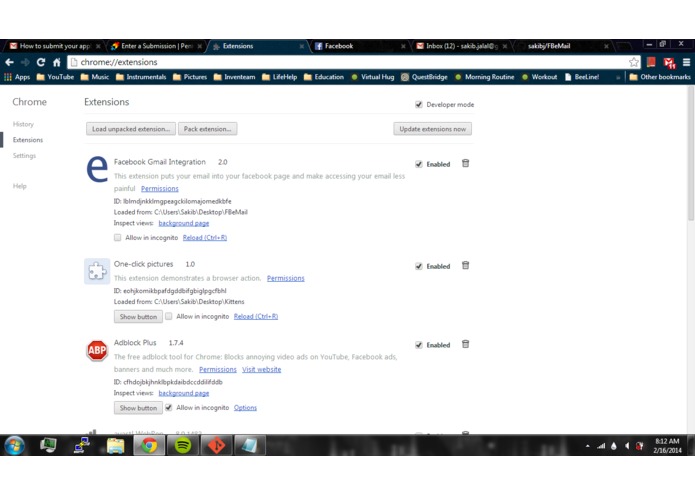
Task: Remove One-click pictures via its trash icon
Action: pyautogui.click(x=465, y=265)
